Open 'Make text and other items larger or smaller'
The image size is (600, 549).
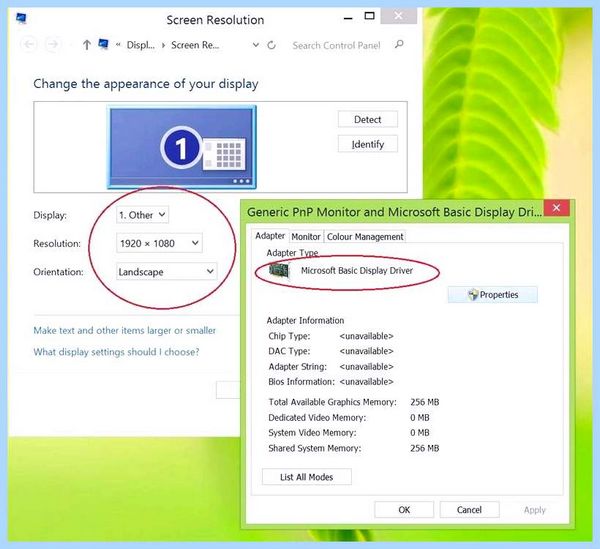[124, 330]
